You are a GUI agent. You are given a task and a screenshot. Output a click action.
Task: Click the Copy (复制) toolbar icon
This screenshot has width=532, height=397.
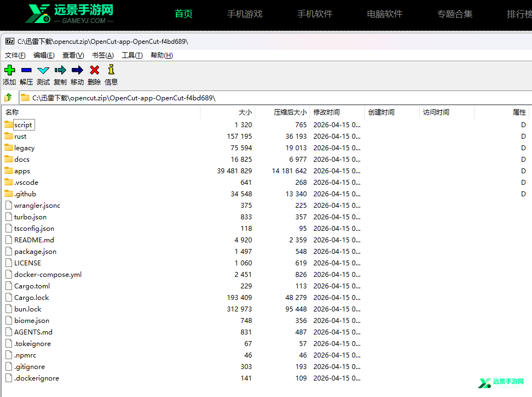tap(60, 70)
